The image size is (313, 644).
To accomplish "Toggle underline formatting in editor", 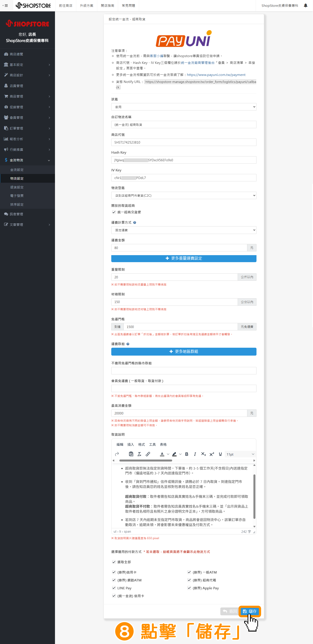I will [220, 454].
